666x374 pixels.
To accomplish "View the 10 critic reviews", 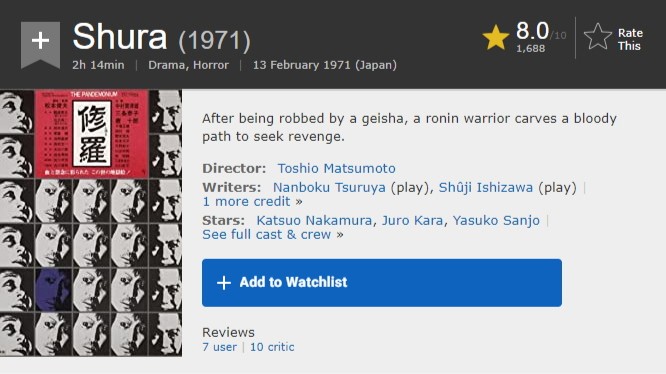I will pyautogui.click(x=272, y=347).
